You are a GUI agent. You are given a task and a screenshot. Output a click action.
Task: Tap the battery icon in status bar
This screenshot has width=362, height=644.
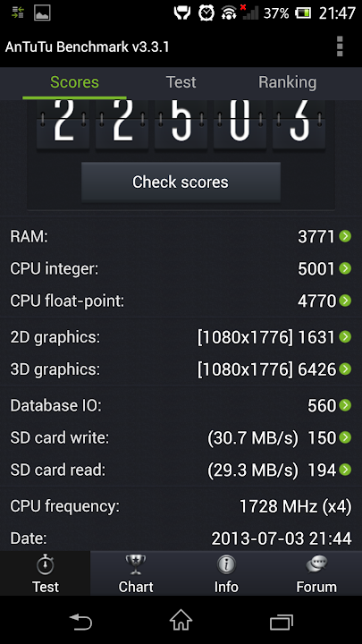[303, 13]
